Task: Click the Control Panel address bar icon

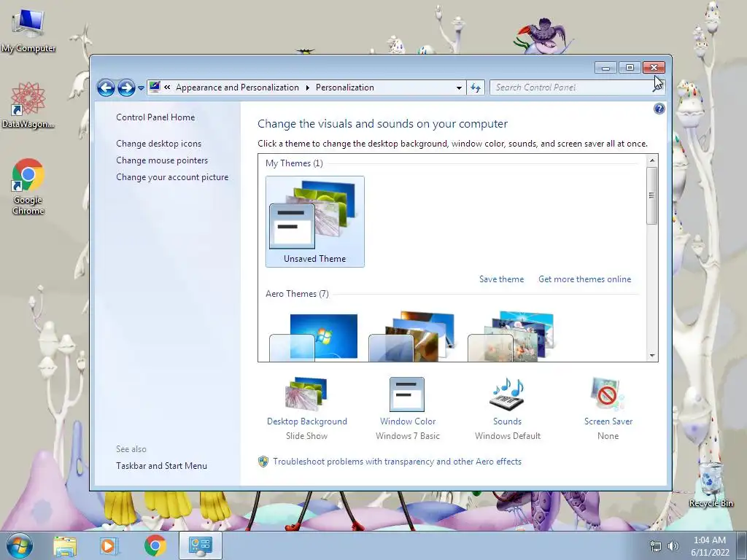Action: pyautogui.click(x=155, y=87)
